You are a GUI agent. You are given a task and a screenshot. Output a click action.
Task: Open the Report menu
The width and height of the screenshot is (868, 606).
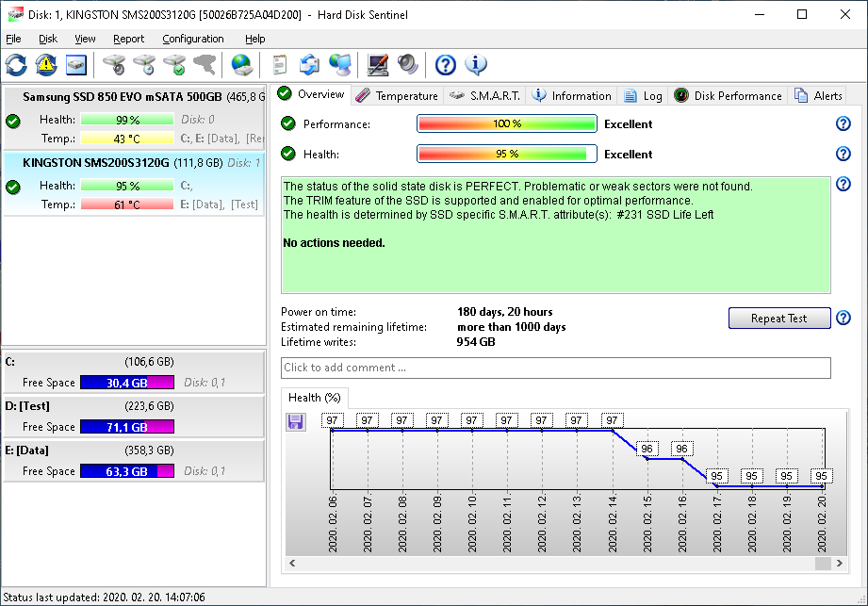click(128, 39)
